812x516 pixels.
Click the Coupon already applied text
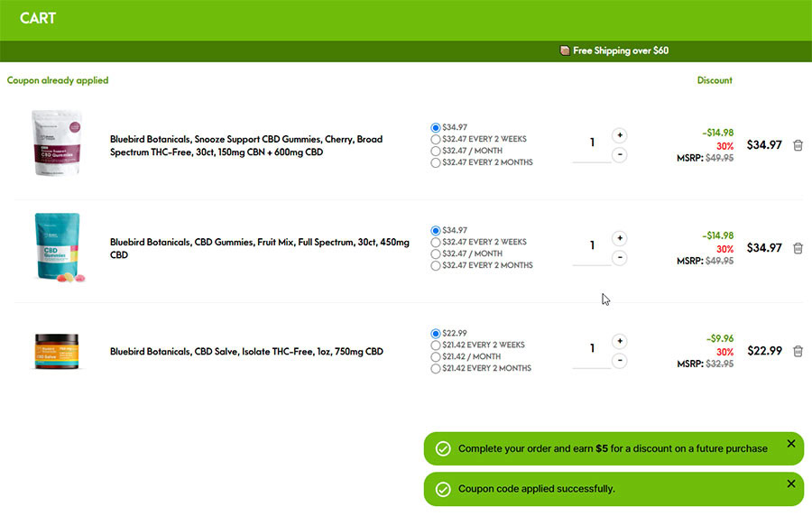tap(58, 80)
